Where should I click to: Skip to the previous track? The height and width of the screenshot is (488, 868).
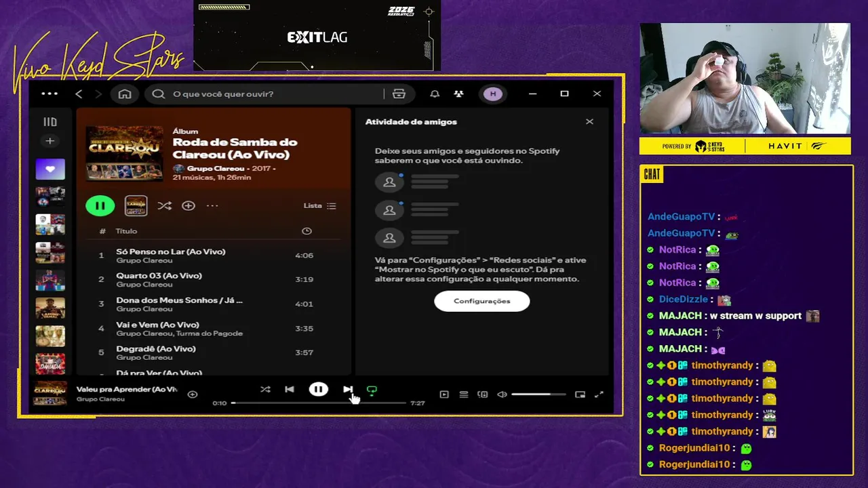290,389
